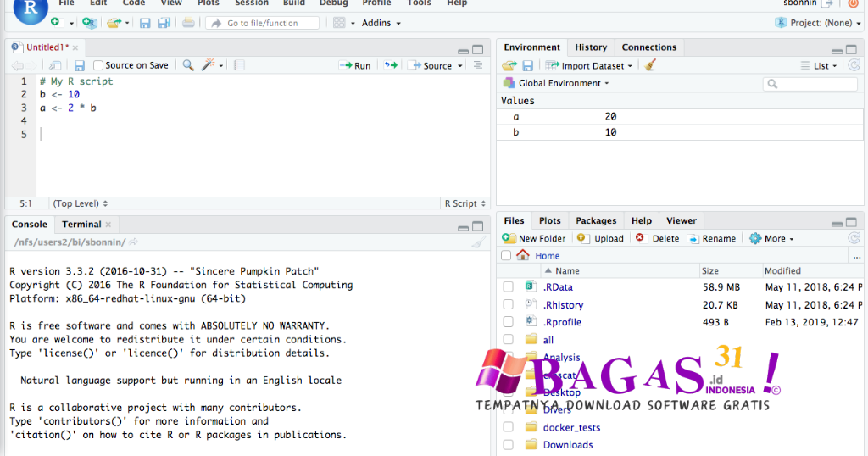Expand the Import Dataset dropdown
Viewport: 868px width, 456px height.
[x=589, y=66]
